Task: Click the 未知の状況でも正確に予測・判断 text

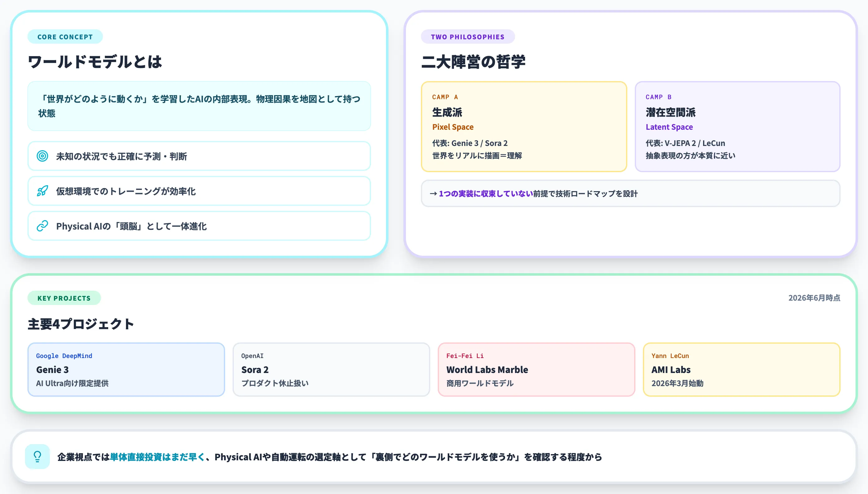Action: (x=121, y=157)
